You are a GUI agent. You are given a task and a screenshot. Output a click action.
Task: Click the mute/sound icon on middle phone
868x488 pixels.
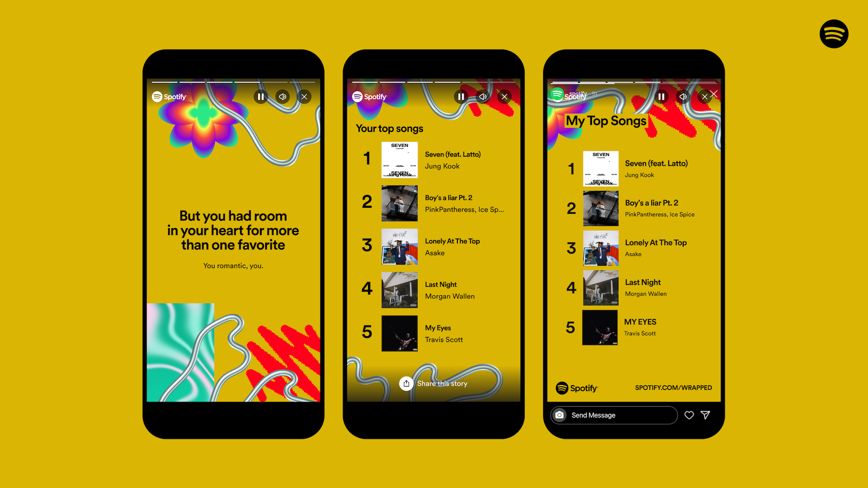coord(483,97)
